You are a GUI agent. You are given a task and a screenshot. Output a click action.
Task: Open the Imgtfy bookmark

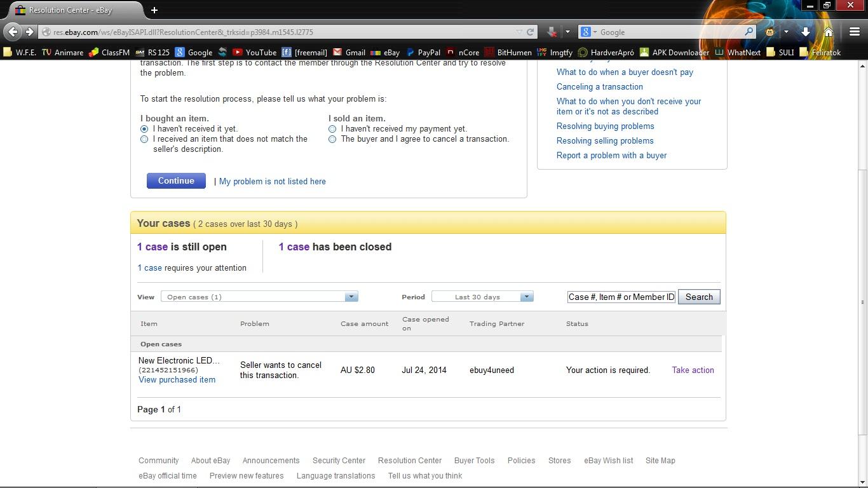tap(555, 52)
